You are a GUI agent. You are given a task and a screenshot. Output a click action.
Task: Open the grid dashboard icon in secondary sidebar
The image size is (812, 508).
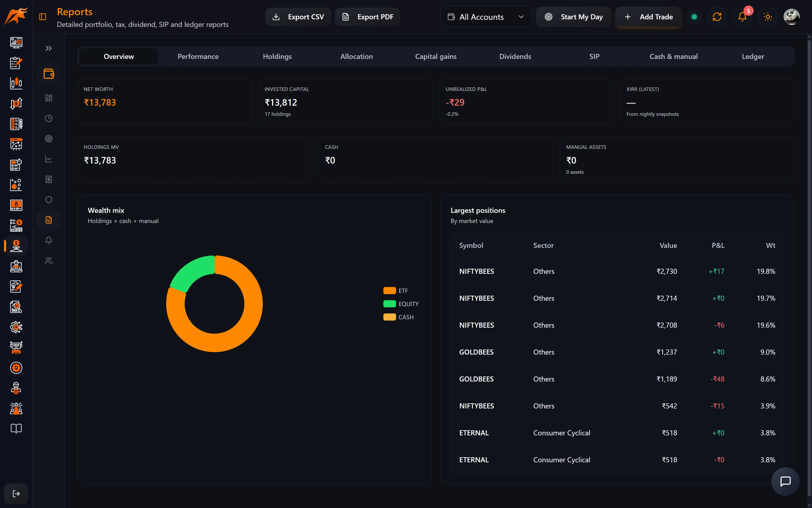pos(49,98)
